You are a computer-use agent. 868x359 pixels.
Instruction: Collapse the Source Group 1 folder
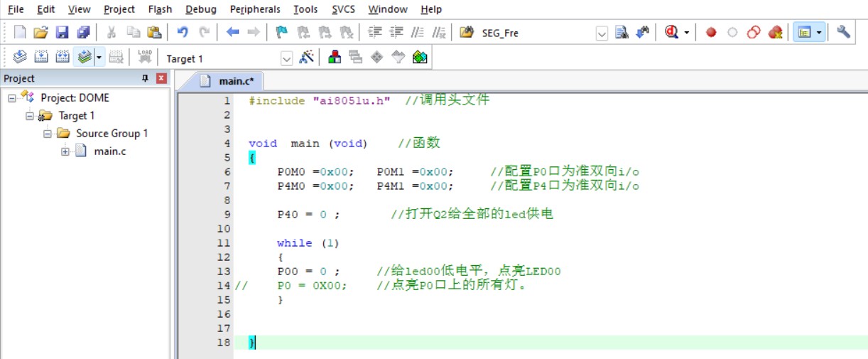tap(48, 133)
